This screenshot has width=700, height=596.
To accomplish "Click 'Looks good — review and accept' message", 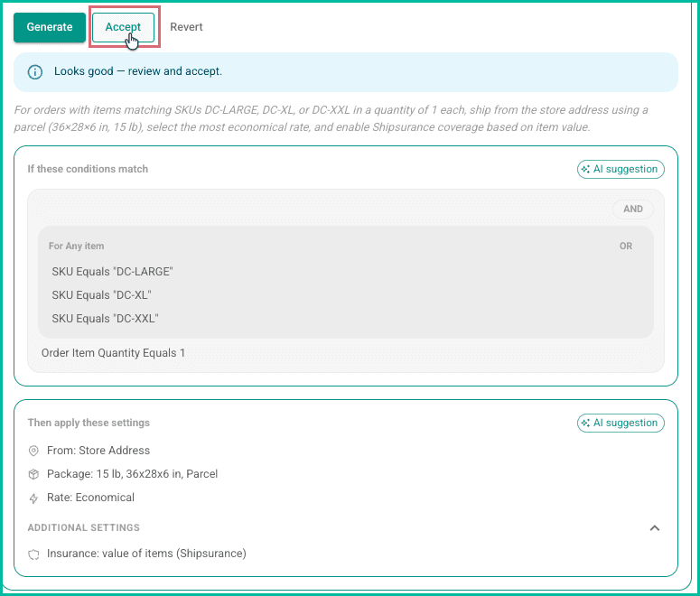I will pos(138,71).
